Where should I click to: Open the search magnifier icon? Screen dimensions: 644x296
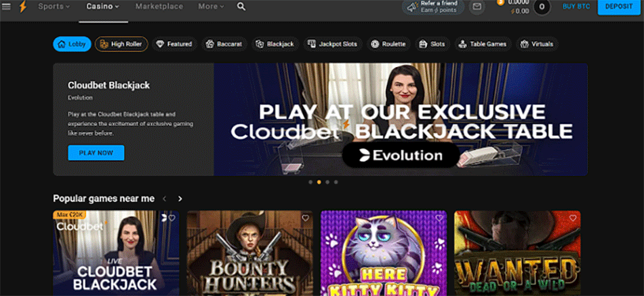(x=241, y=7)
